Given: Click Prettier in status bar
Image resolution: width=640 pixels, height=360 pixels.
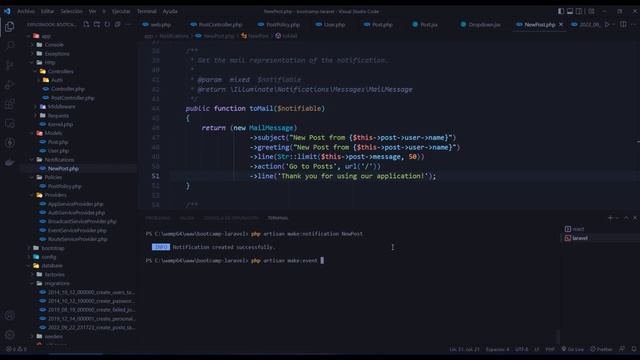Looking at the screenshot, I should click(x=602, y=349).
